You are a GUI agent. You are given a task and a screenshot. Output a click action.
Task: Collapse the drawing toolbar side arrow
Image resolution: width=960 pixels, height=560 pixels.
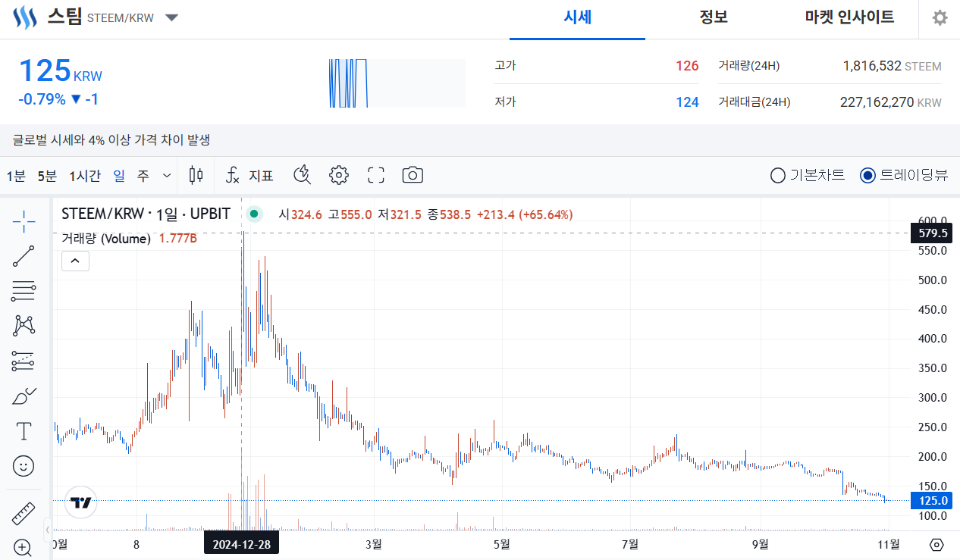pyautogui.click(x=48, y=529)
